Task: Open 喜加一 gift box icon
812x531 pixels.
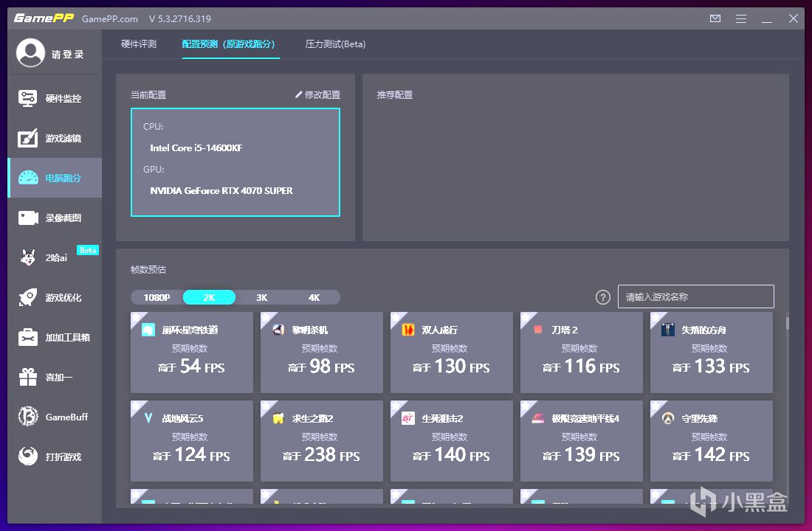Action: tap(28, 377)
